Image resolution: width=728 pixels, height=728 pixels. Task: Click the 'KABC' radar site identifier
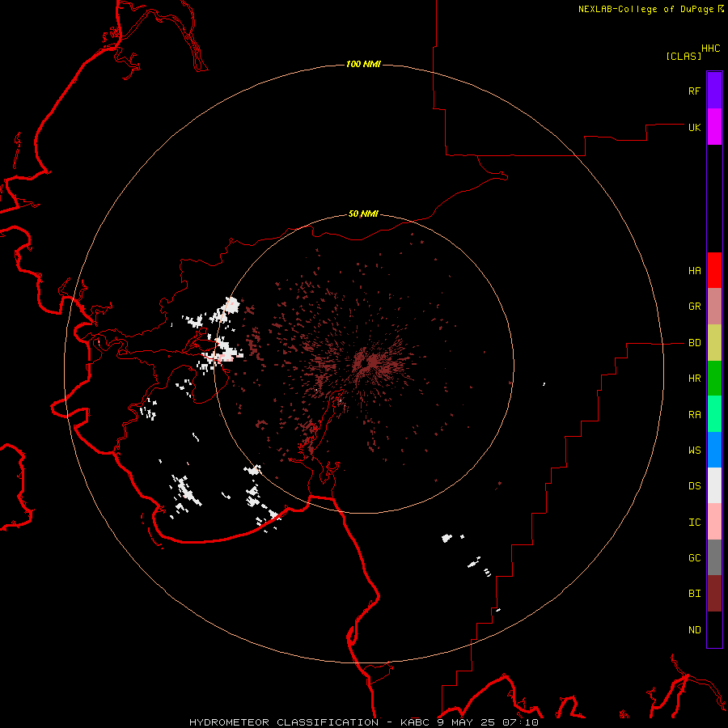click(x=416, y=722)
